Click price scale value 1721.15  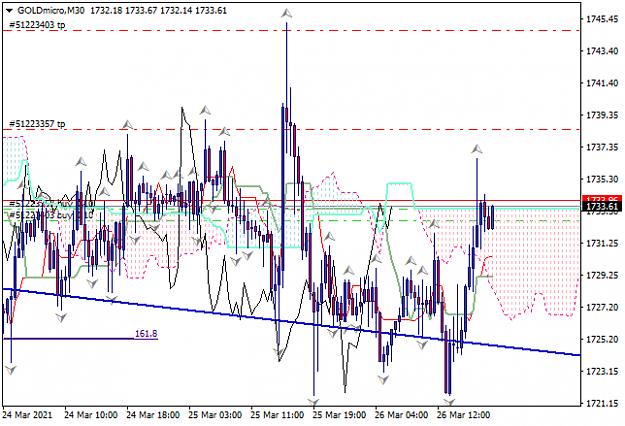click(602, 404)
